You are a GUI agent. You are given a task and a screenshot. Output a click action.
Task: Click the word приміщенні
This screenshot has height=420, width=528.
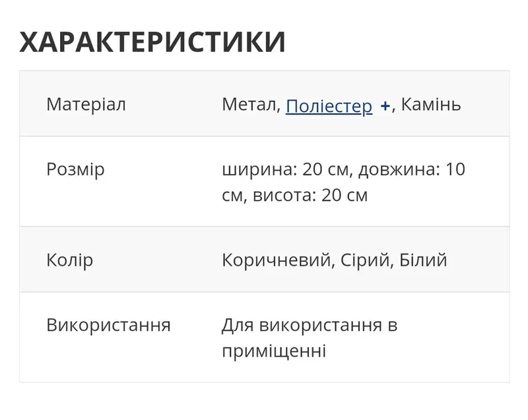[274, 351]
